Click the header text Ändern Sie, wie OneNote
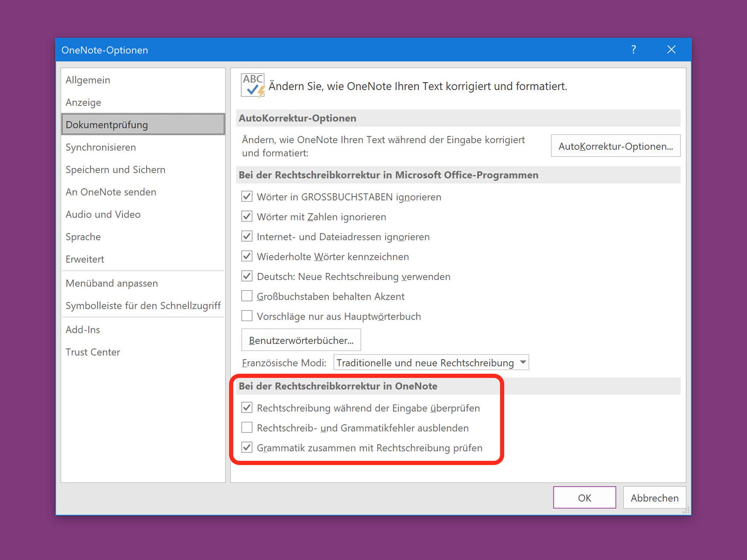Viewport: 747px width, 560px height. point(418,86)
